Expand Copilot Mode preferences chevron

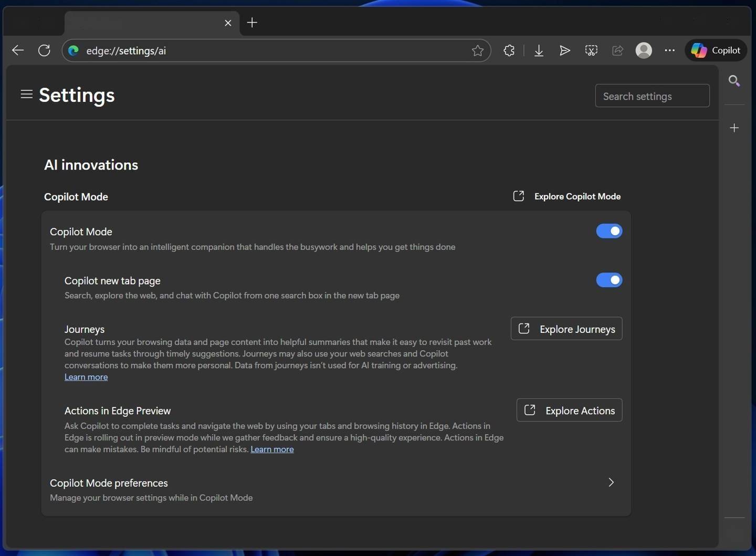pyautogui.click(x=611, y=482)
